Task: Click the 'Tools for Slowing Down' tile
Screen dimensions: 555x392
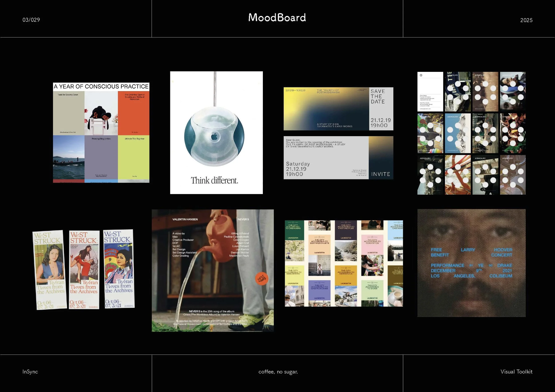Action: [69, 113]
